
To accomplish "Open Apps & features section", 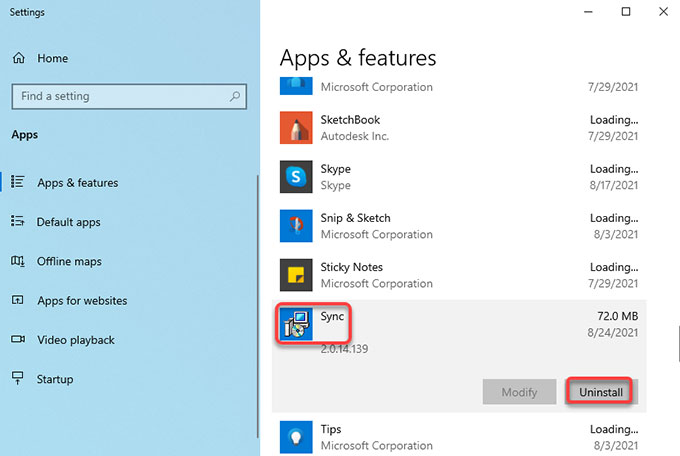I will tap(78, 183).
